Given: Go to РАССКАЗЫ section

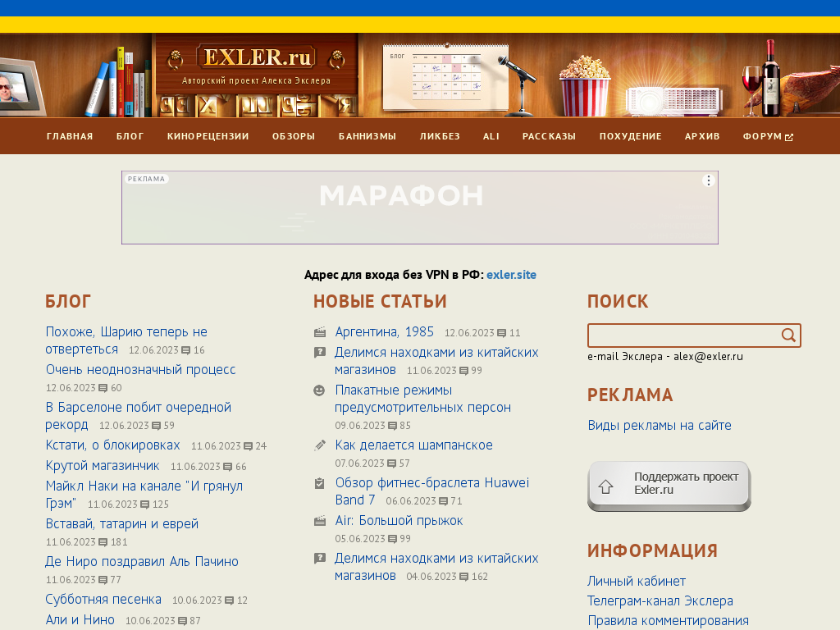Looking at the screenshot, I should [549, 137].
